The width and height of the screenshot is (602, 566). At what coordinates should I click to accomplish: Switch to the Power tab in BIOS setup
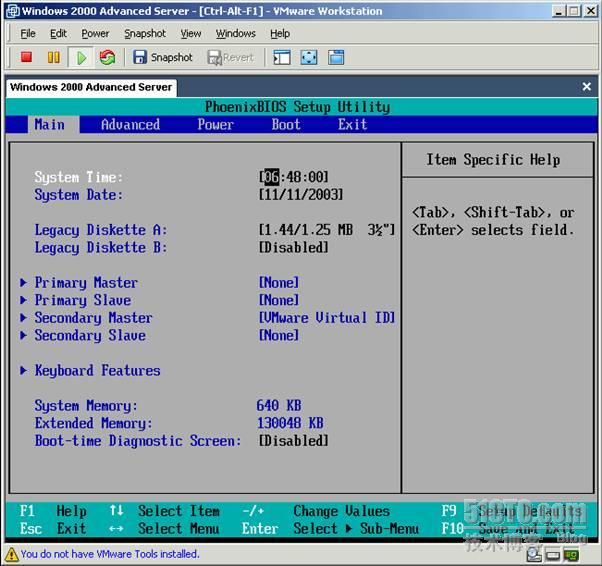[215, 125]
